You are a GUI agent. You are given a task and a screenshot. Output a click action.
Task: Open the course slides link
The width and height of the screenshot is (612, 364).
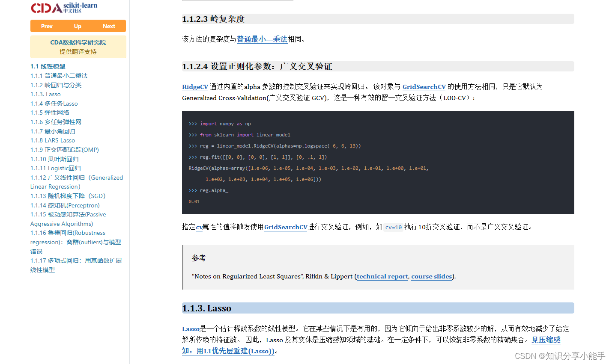[432, 276]
